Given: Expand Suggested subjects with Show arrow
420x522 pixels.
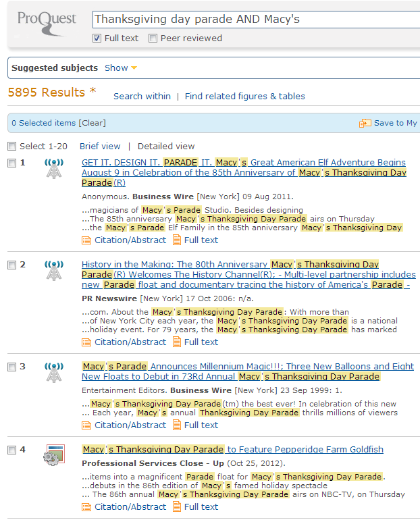Looking at the screenshot, I should coord(121,68).
